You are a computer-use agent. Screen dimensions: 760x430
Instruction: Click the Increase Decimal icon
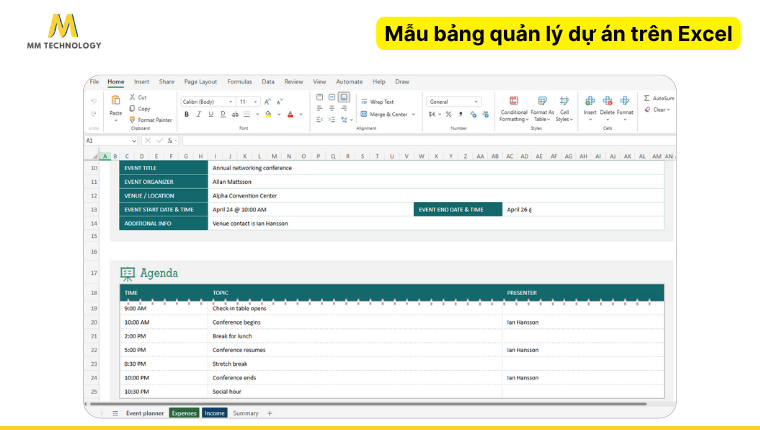473,114
